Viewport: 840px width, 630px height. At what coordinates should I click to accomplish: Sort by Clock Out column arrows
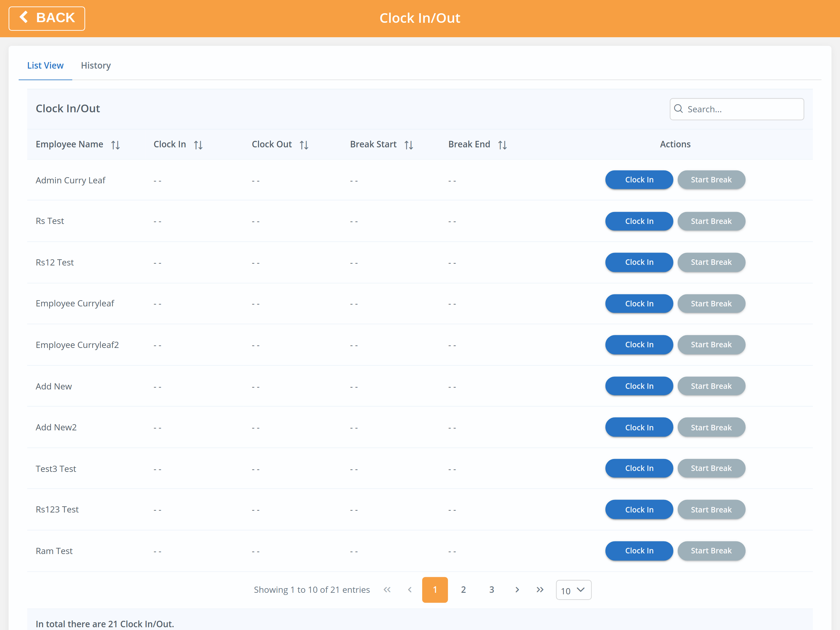[304, 145]
